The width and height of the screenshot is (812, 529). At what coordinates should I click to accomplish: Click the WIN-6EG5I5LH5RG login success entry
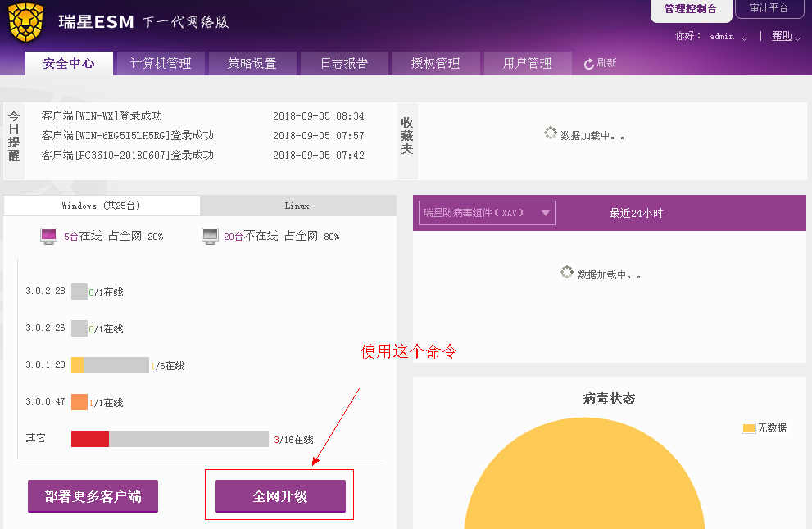tap(127, 136)
